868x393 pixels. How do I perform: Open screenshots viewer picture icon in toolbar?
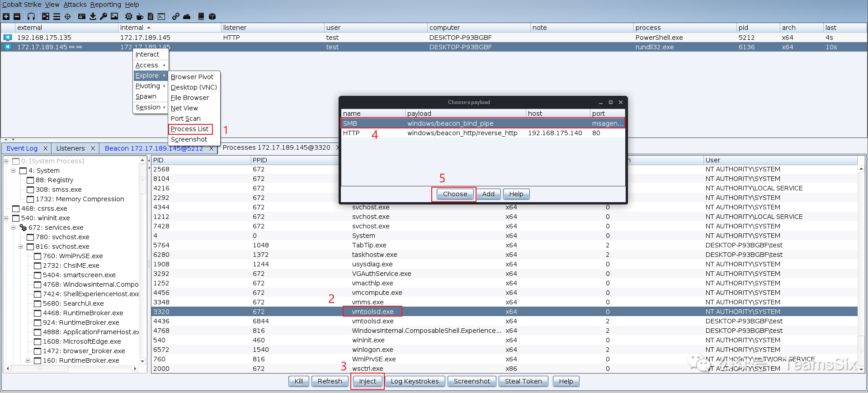coord(114,17)
